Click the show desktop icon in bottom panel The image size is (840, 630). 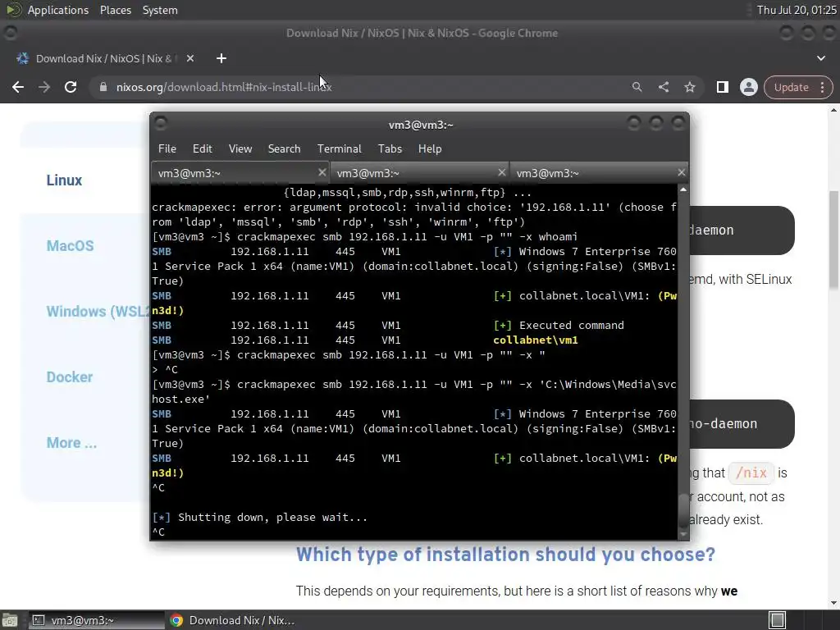[x=10, y=620]
